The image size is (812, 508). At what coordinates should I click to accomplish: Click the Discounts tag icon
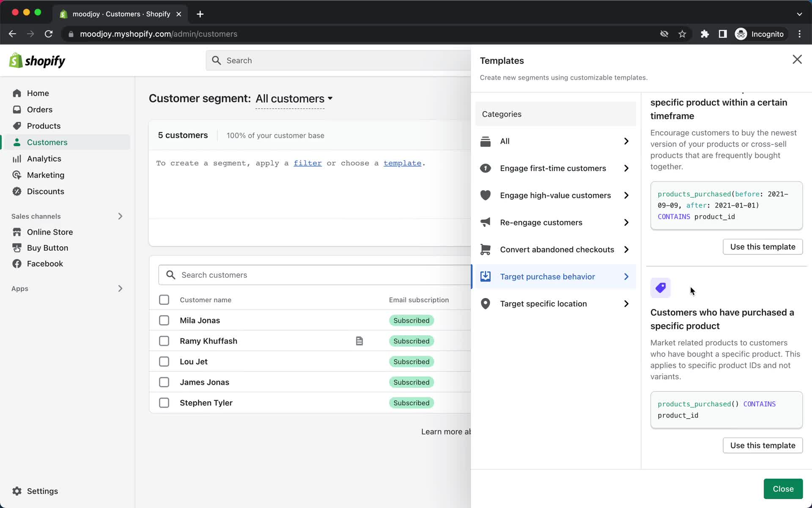tap(17, 191)
